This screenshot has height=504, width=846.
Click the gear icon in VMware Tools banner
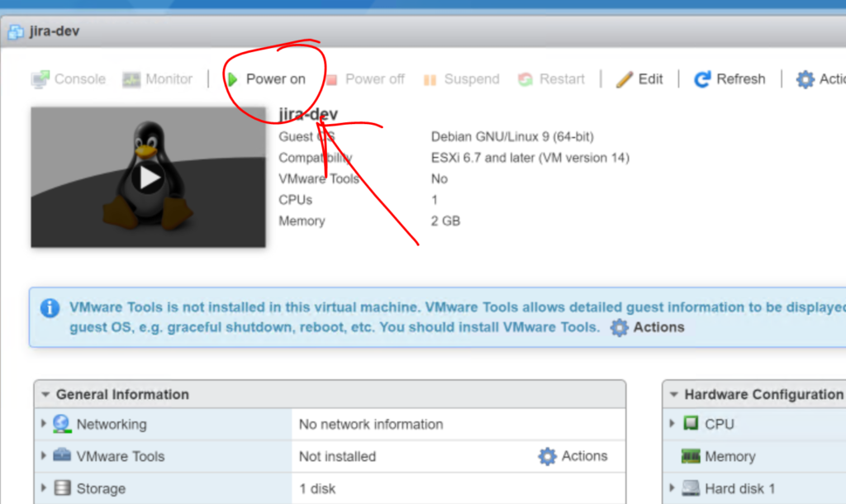(x=620, y=327)
